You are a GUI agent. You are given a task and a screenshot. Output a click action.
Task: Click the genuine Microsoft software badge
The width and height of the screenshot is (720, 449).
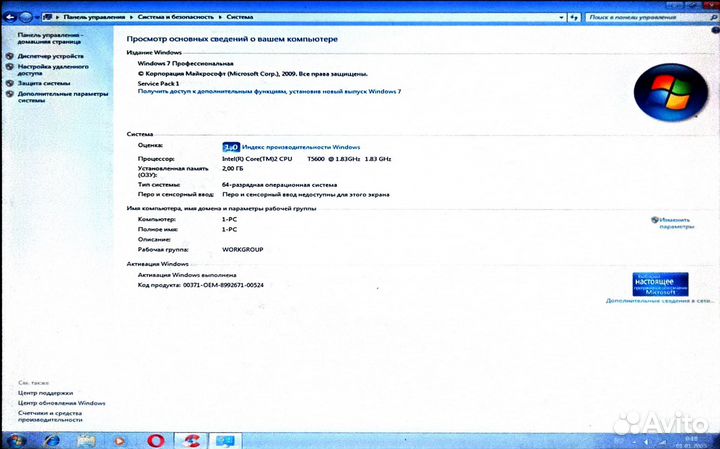tap(659, 283)
